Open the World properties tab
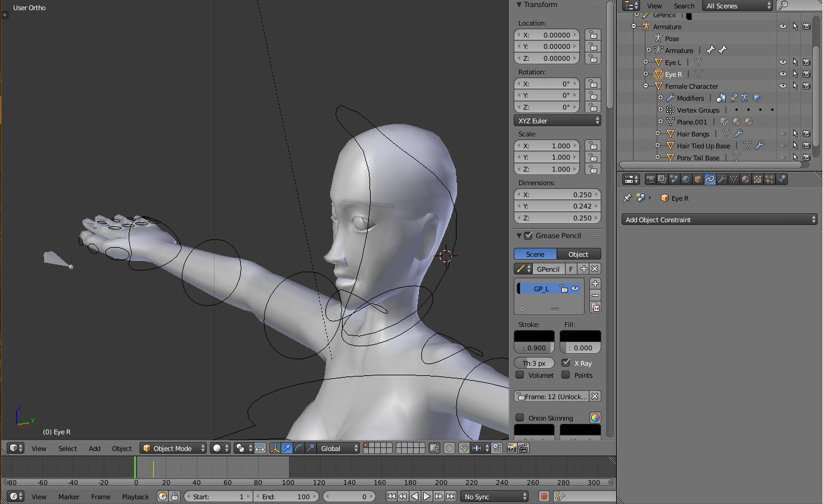Screen dimensions: 823x504 [x=686, y=179]
